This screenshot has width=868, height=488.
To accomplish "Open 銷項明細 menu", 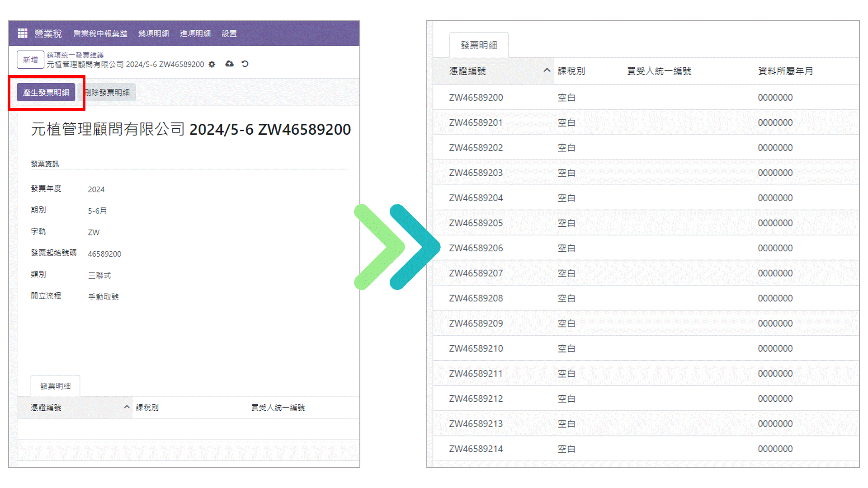I will [x=154, y=33].
